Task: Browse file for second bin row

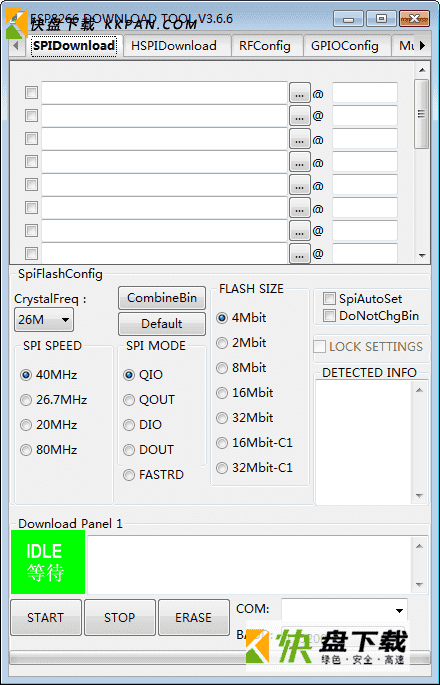Action: pos(299,116)
